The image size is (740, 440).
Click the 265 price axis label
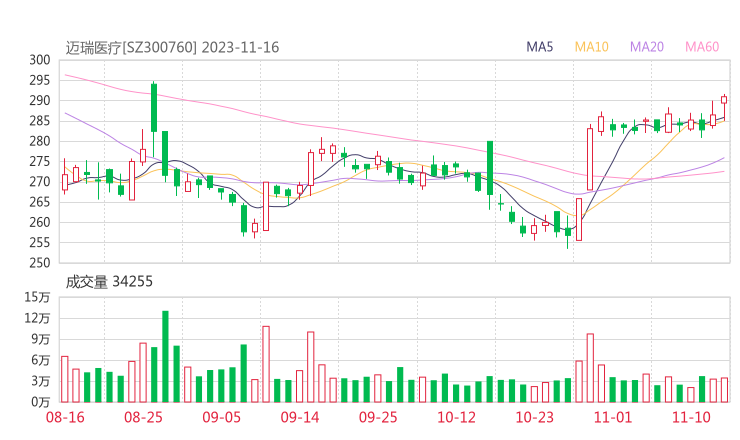point(40,202)
